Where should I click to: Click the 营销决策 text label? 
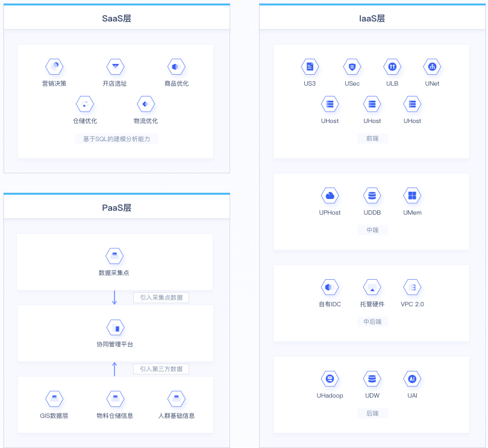coord(54,83)
